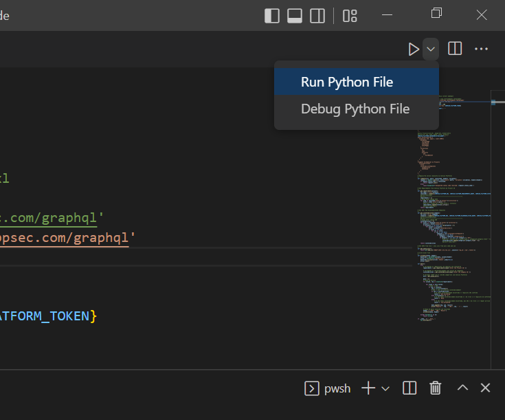Toggle the bottom panel layout icon

point(294,16)
